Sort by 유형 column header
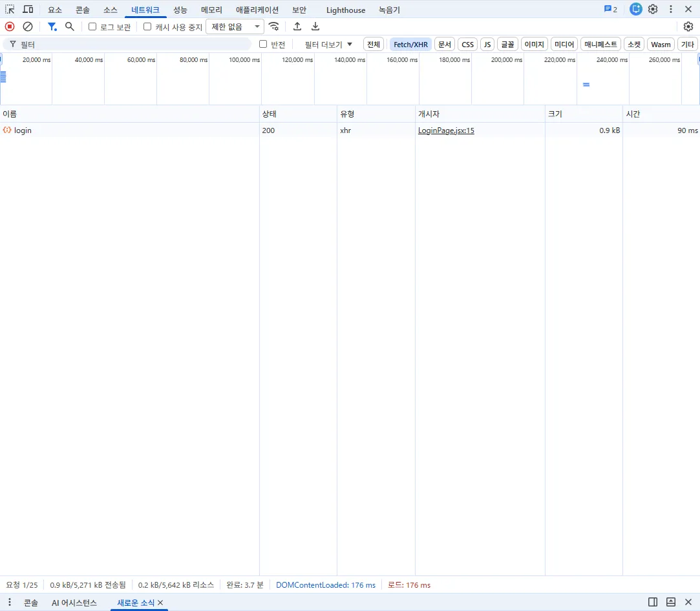Screen dimensions: 700x611 376,114
